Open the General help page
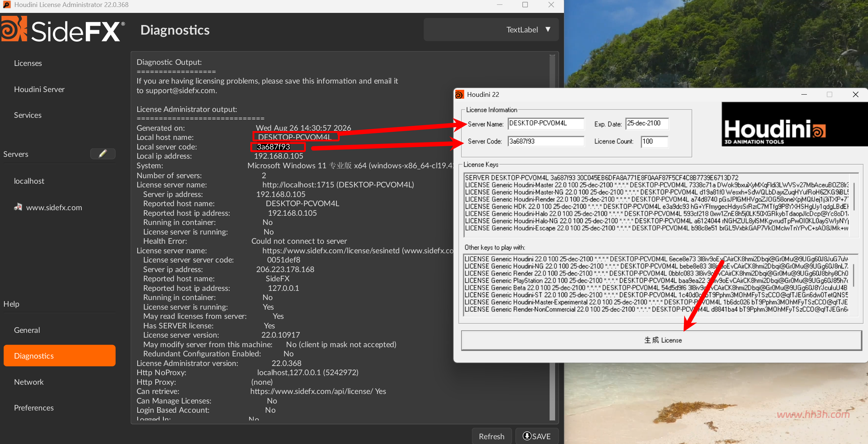Viewport: 868px width, 444px height. pos(27,330)
